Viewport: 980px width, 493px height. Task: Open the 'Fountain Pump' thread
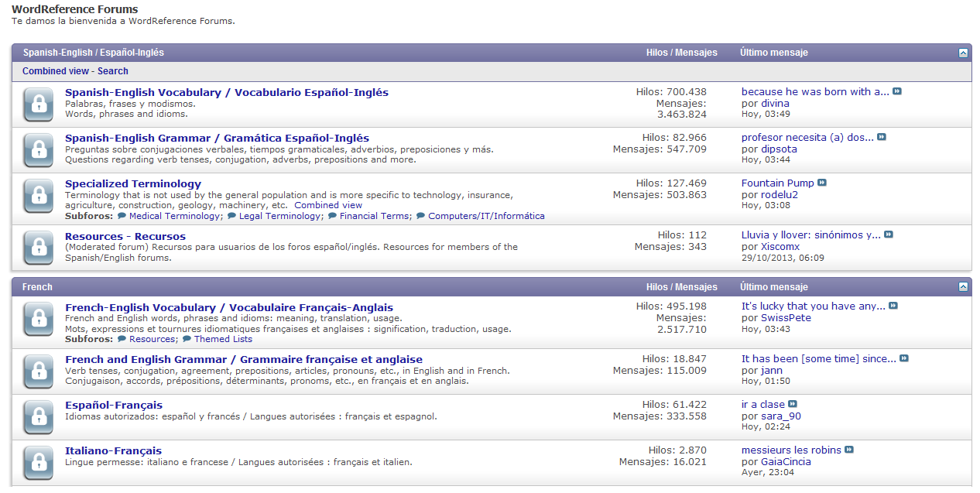pos(778,183)
